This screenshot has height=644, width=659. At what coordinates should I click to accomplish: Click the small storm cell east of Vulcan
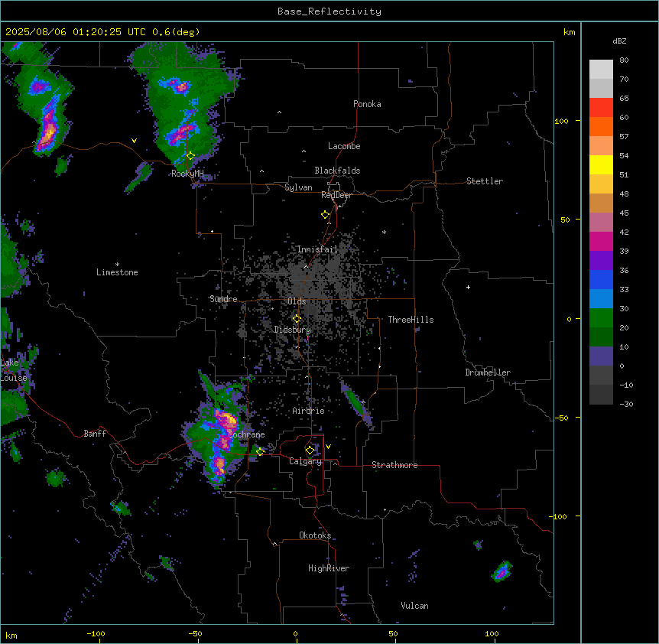tap(502, 571)
